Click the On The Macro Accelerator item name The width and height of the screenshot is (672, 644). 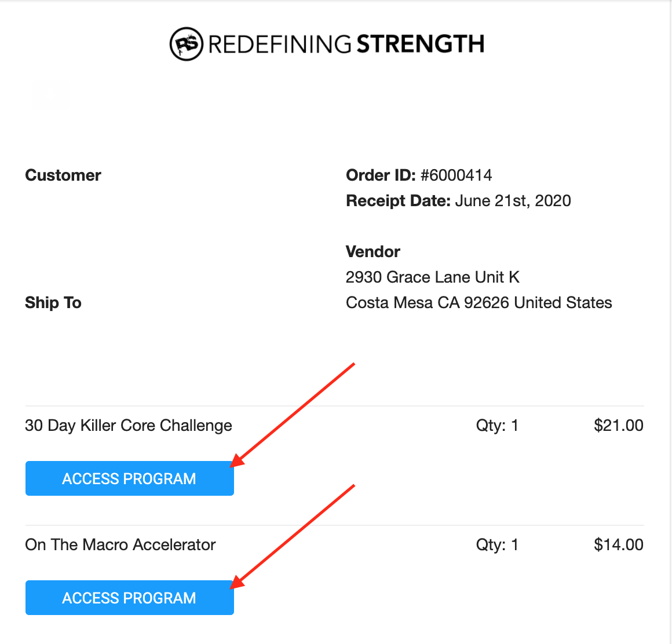120,545
